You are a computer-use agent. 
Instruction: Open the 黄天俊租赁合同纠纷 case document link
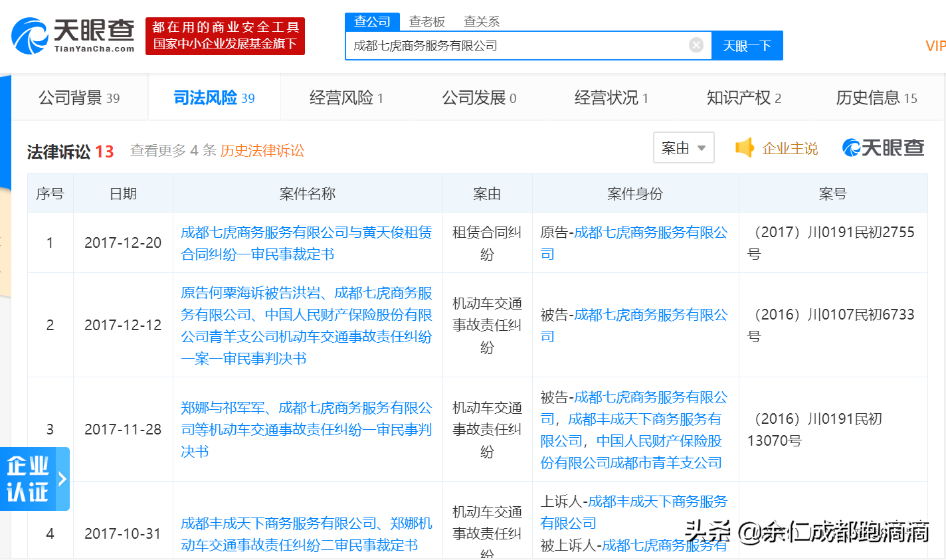pyautogui.click(x=306, y=242)
